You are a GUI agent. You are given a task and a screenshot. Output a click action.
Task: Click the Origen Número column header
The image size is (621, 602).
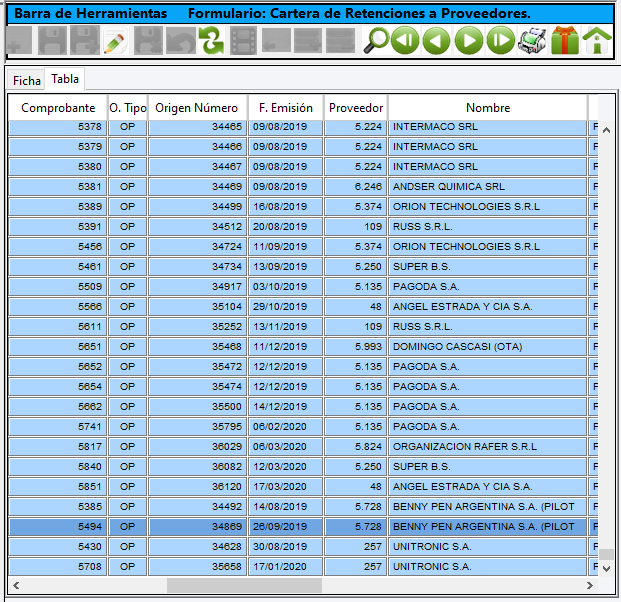tap(196, 108)
